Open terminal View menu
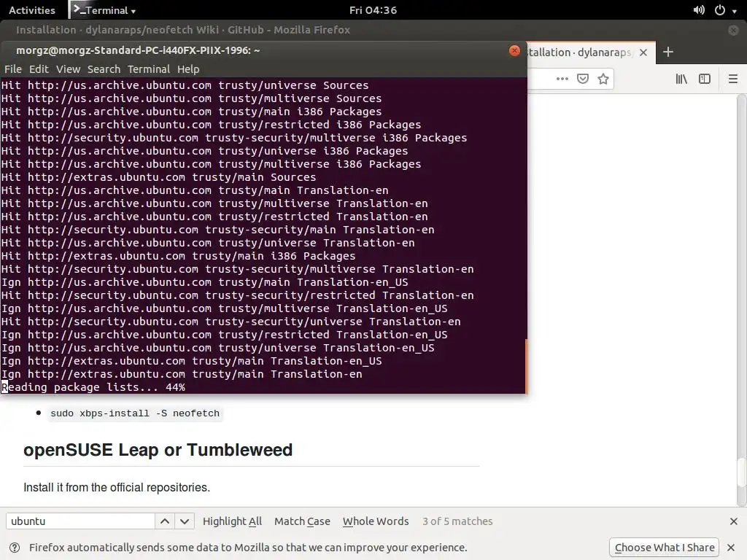 [x=68, y=69]
